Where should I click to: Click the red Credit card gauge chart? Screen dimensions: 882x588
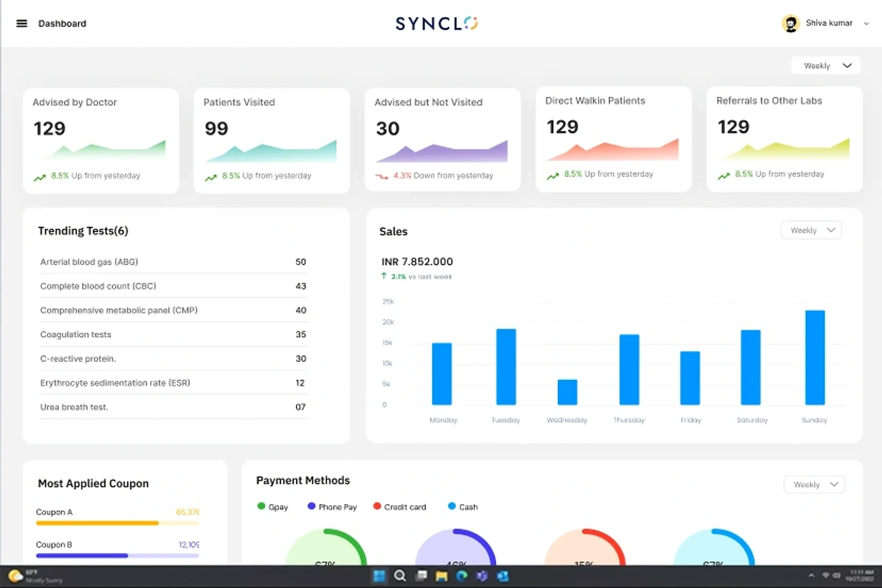[585, 547]
